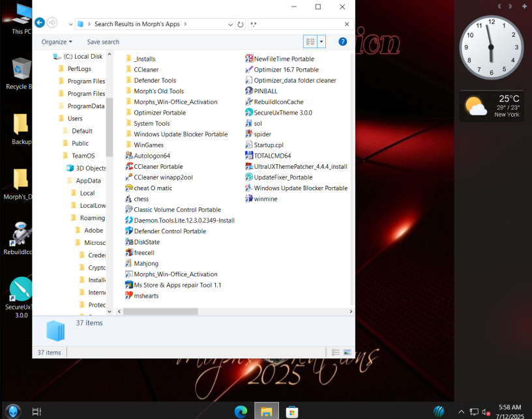Select TOTALCMD64 application

(268, 156)
